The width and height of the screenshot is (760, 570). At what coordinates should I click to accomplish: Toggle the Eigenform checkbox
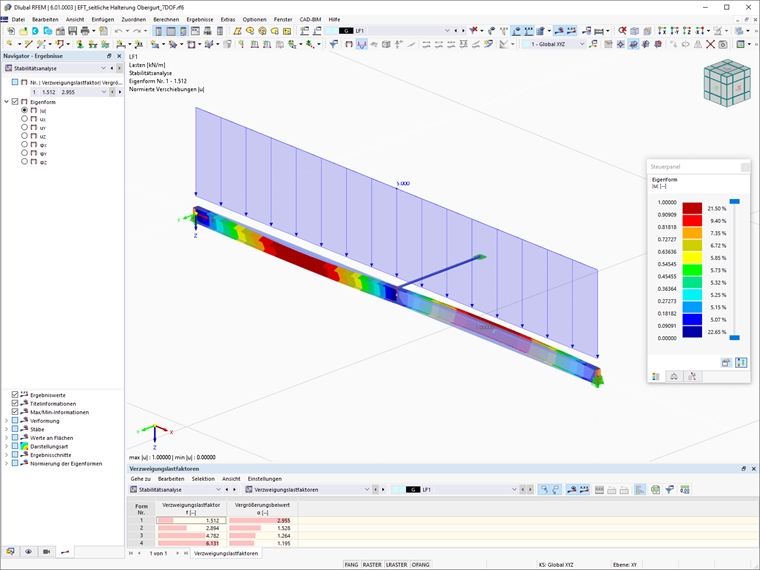point(15,102)
